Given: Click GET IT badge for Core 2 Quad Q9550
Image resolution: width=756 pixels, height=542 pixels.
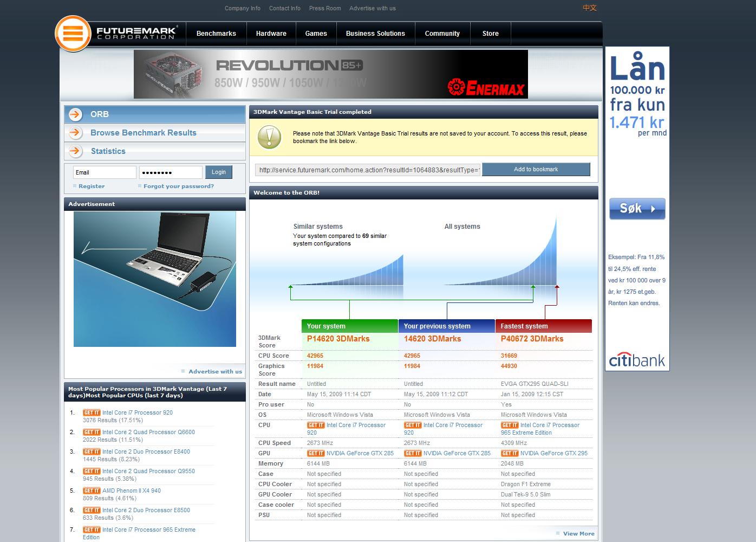Looking at the screenshot, I should pyautogui.click(x=92, y=471).
